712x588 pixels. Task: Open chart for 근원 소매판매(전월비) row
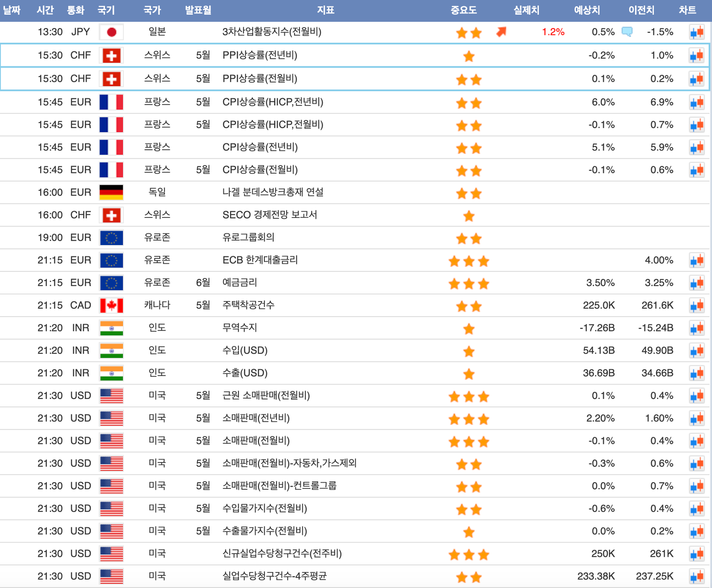pos(696,396)
